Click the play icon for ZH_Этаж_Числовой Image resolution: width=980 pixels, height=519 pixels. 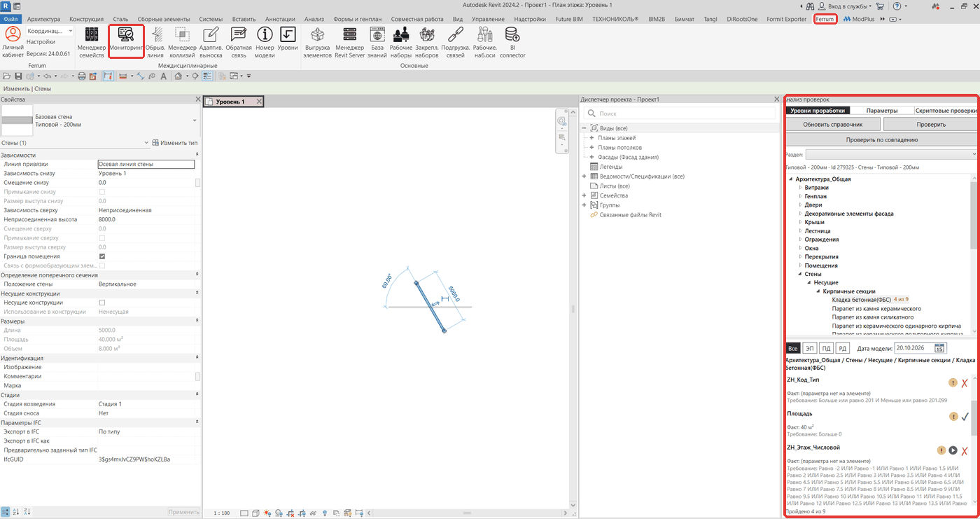click(953, 450)
